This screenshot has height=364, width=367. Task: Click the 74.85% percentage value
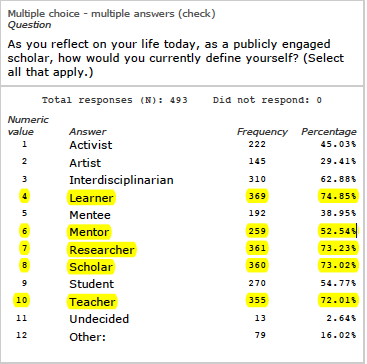[338, 196]
